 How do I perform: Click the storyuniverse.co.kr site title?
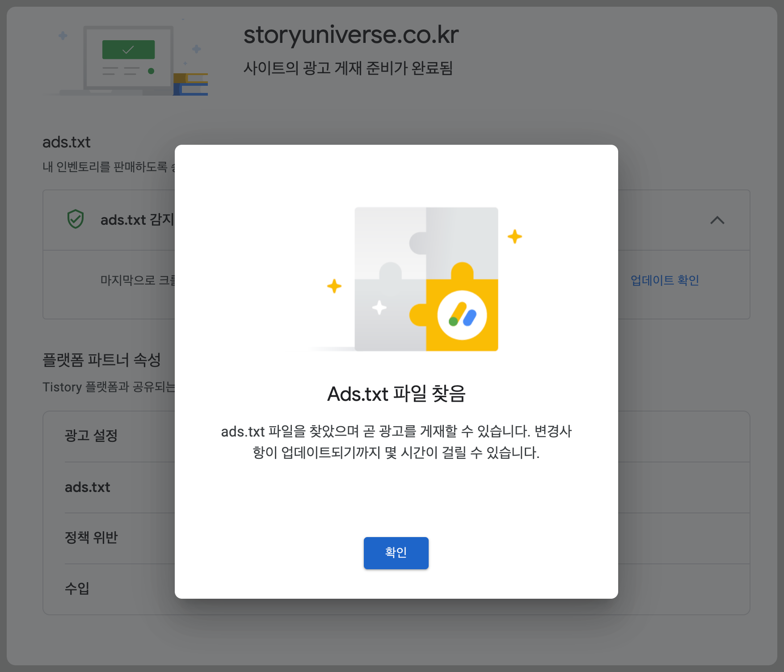(x=351, y=34)
